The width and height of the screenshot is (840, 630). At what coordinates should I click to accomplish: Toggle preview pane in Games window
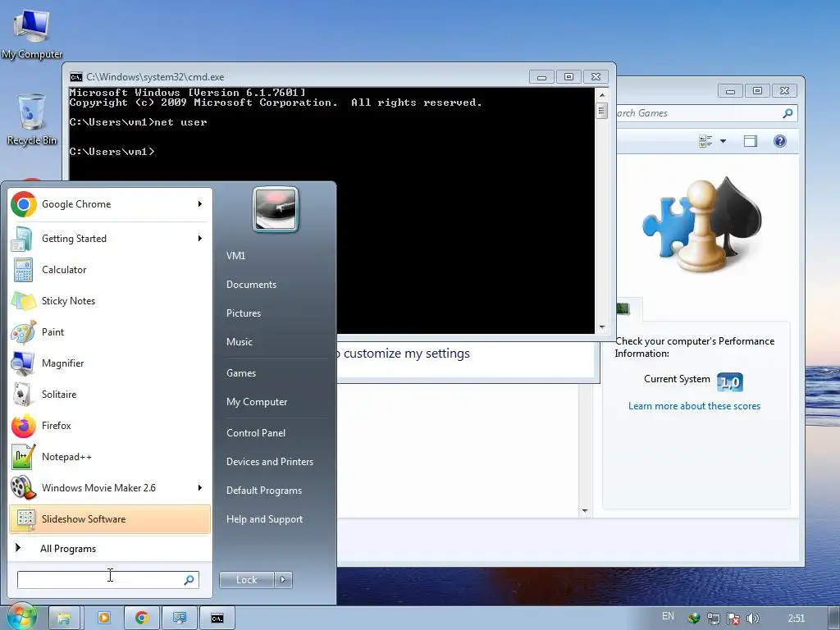coord(751,141)
